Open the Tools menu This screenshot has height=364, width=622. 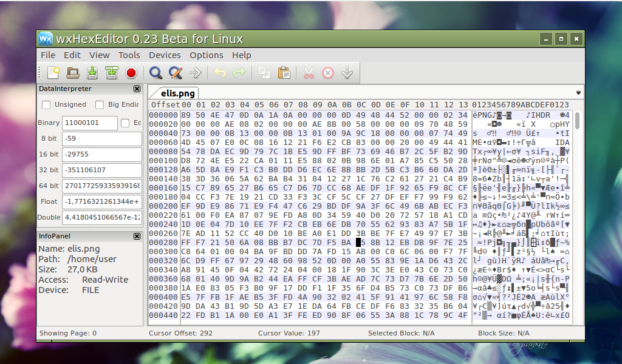129,55
